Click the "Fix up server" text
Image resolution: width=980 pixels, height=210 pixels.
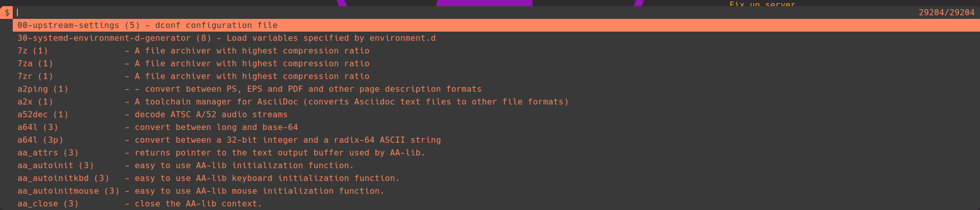pyautogui.click(x=762, y=4)
